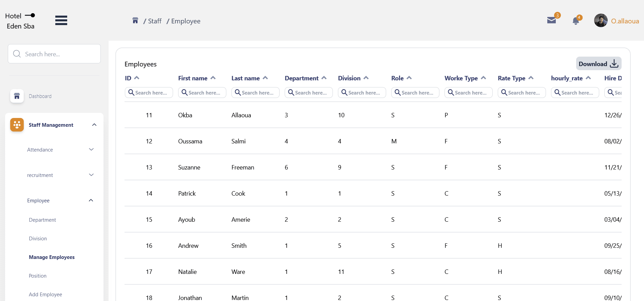Open the mail messages icon
The height and width of the screenshot is (301, 644).
(x=551, y=20)
